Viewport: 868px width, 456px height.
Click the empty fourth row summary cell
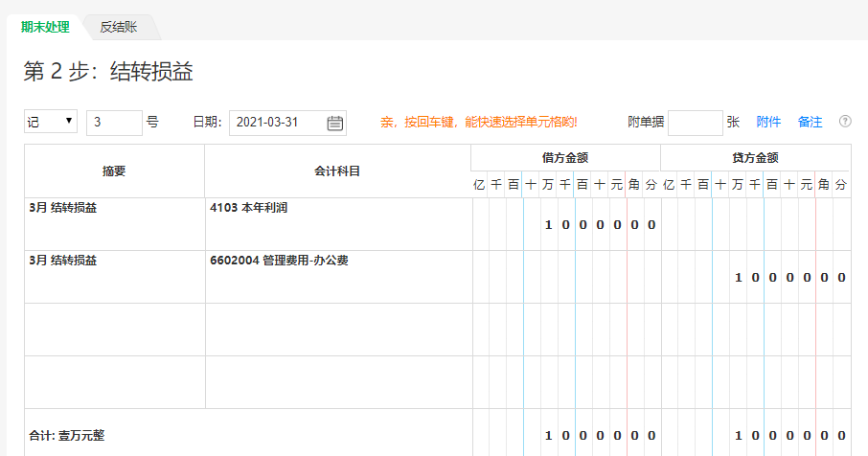(115, 382)
